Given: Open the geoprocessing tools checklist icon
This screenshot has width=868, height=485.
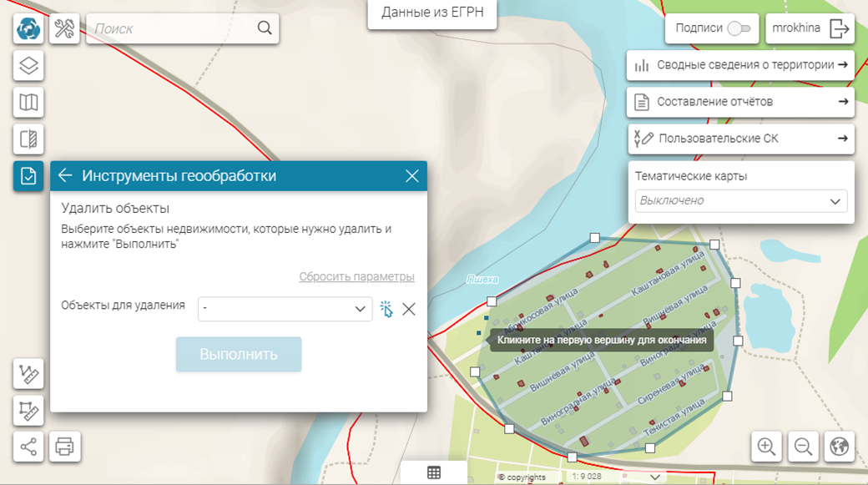Looking at the screenshot, I should click(28, 176).
